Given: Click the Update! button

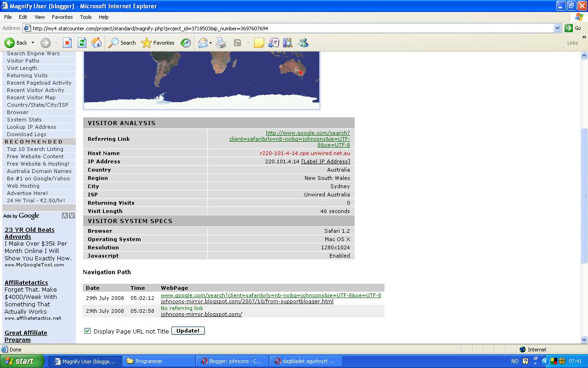Looking at the screenshot, I should click(188, 331).
